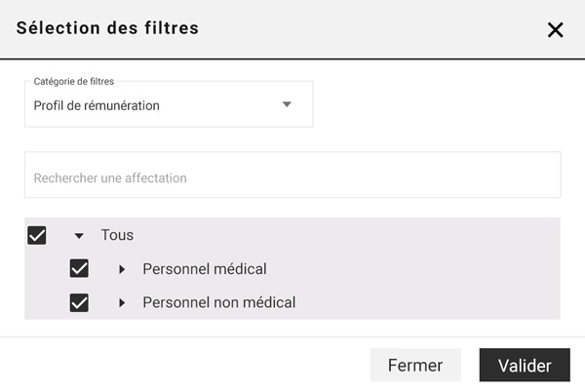
Task: Uncheck the Tous checkbox
Action: pos(37,235)
